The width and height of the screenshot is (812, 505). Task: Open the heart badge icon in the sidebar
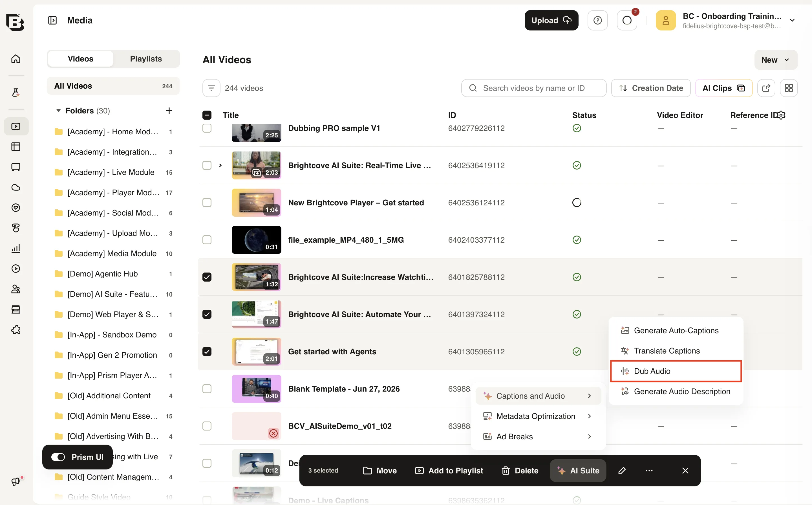click(x=16, y=208)
